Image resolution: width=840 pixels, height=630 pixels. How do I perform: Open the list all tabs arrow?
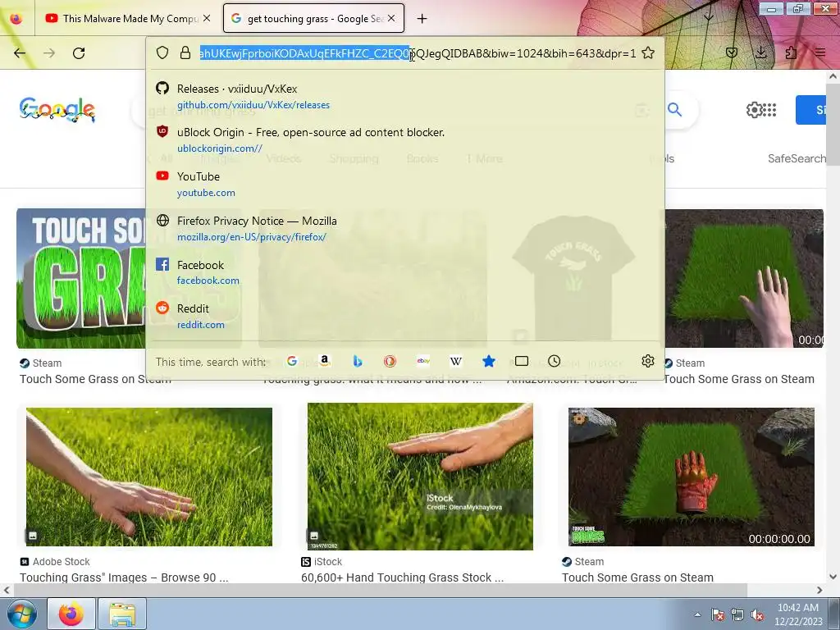point(708,18)
